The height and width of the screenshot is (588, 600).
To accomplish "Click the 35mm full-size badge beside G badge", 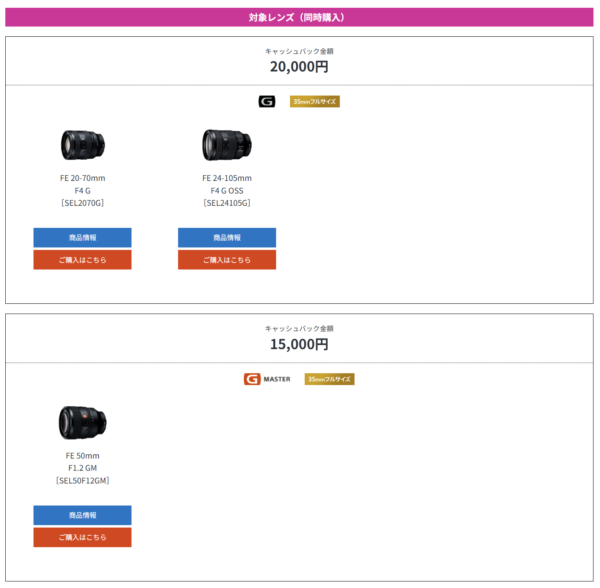I will tap(315, 101).
